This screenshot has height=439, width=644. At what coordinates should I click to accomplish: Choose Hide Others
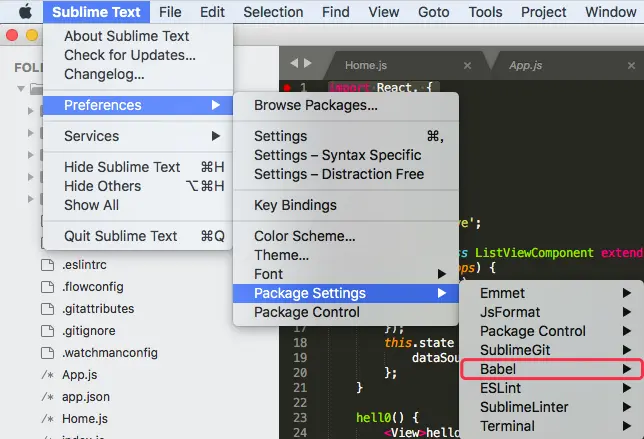click(138, 186)
